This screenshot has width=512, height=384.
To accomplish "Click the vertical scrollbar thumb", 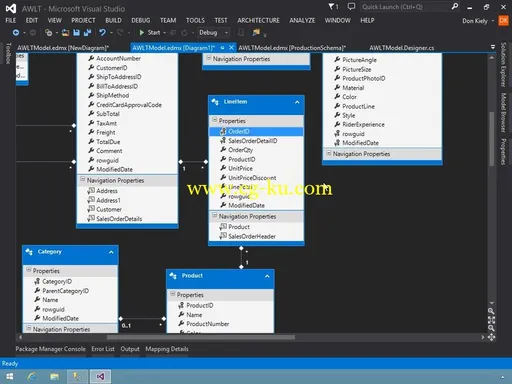I will [x=491, y=139].
